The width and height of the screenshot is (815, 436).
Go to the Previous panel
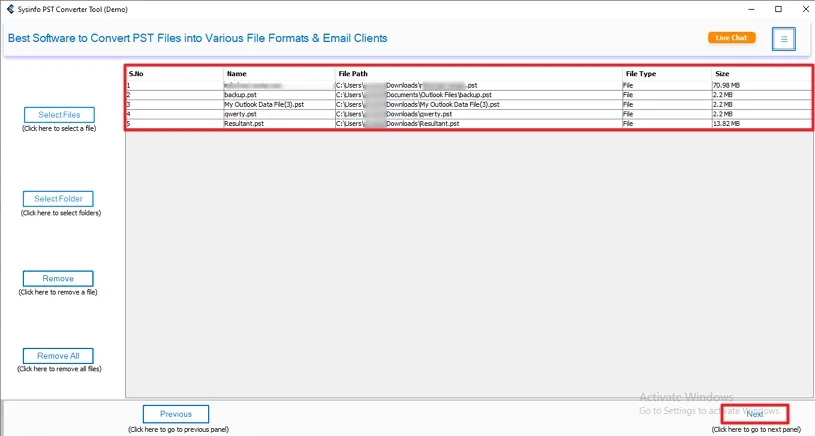click(176, 414)
